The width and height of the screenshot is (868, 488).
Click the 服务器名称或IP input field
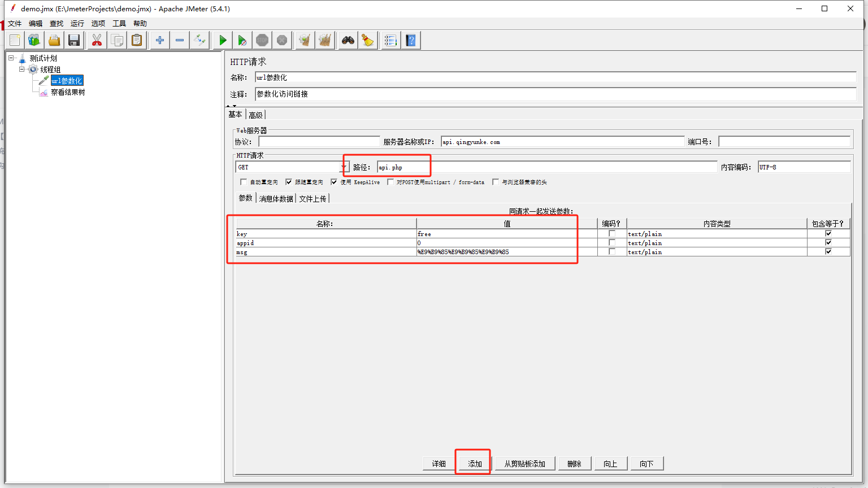[x=563, y=142]
